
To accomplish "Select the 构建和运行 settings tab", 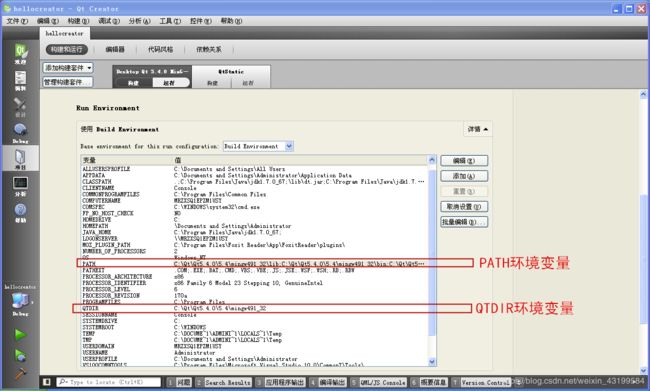I will tap(66, 49).
